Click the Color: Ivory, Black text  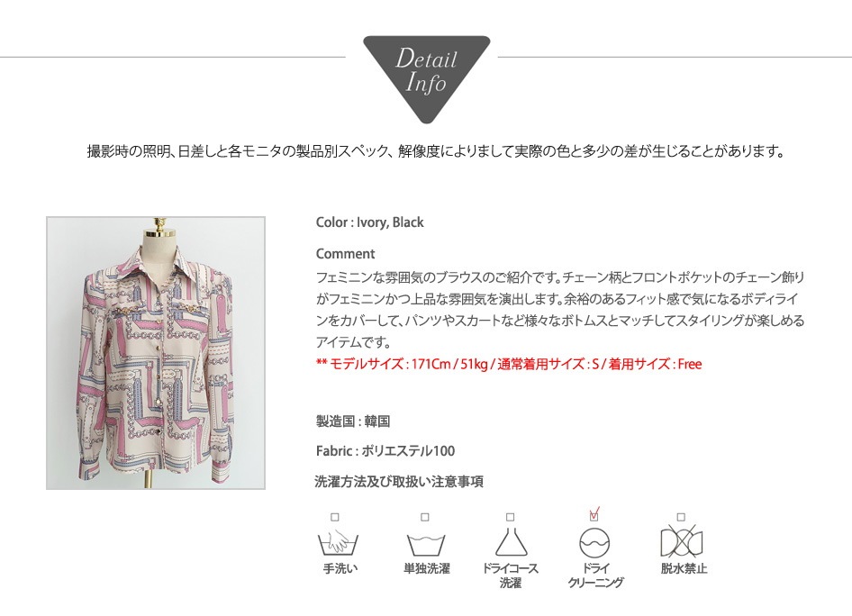pyautogui.click(x=369, y=222)
